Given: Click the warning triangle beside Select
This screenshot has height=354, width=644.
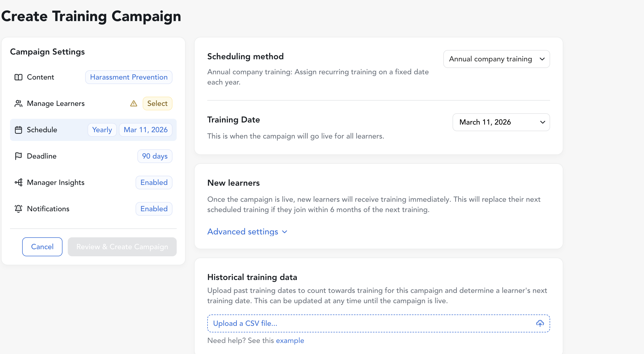Looking at the screenshot, I should point(134,104).
